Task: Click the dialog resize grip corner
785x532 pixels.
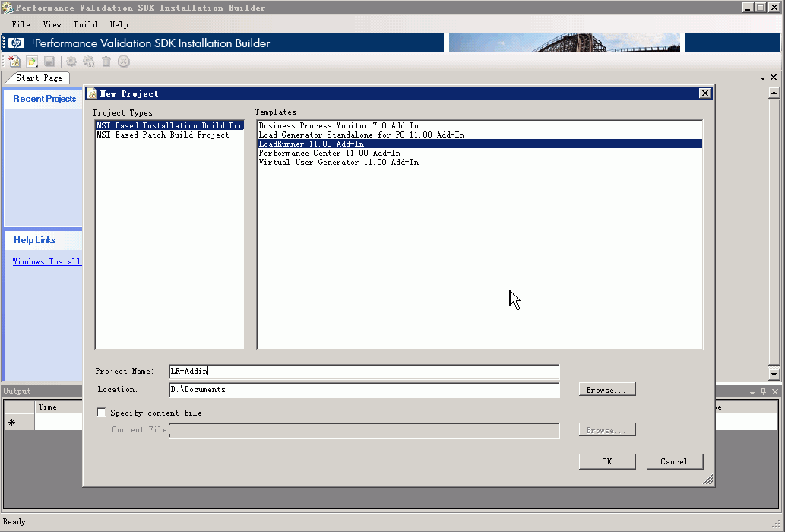Action: pos(708,480)
